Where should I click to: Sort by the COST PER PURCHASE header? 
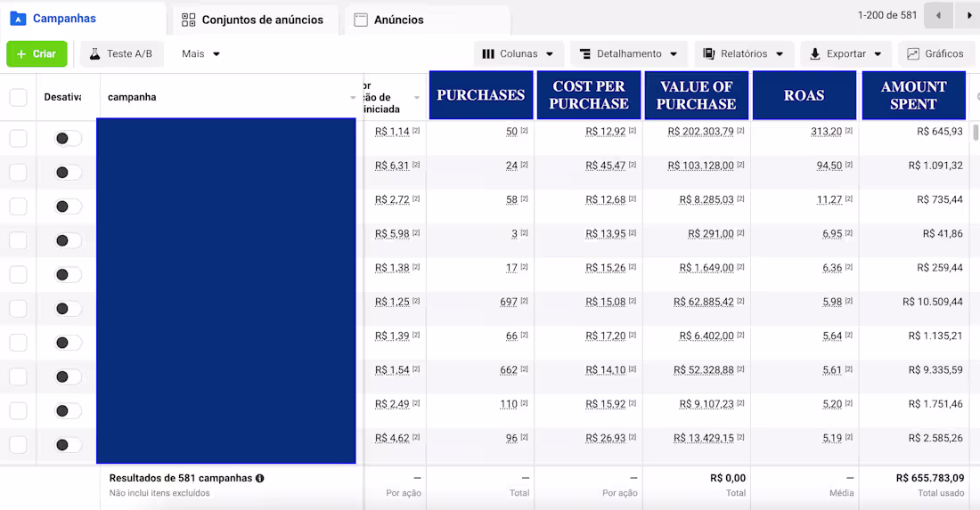[x=589, y=95]
